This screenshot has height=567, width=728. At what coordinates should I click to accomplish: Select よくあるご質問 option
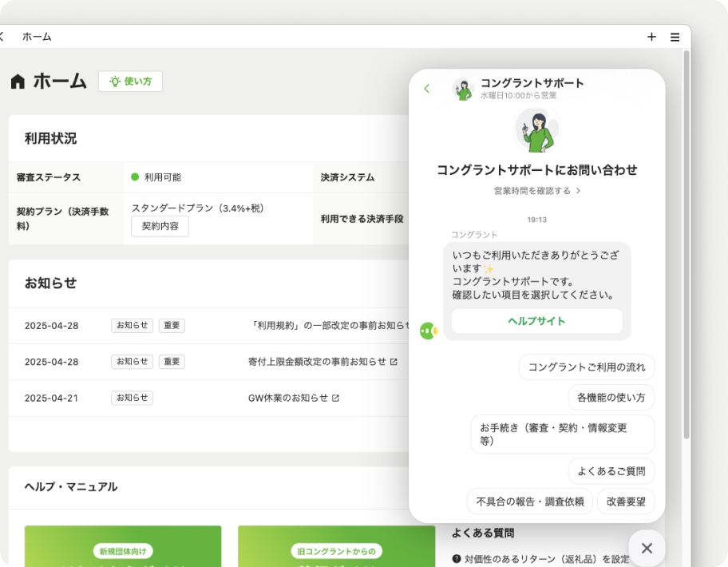click(x=611, y=471)
